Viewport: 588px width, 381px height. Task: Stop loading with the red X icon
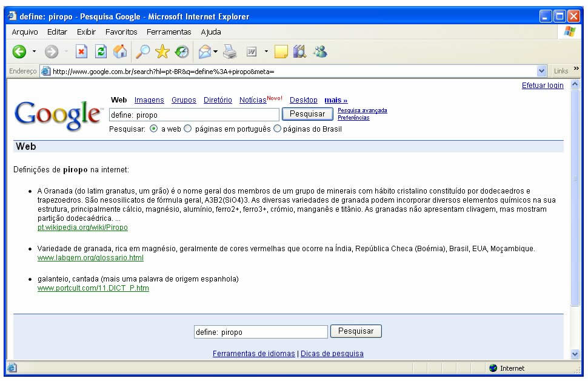tap(81, 52)
